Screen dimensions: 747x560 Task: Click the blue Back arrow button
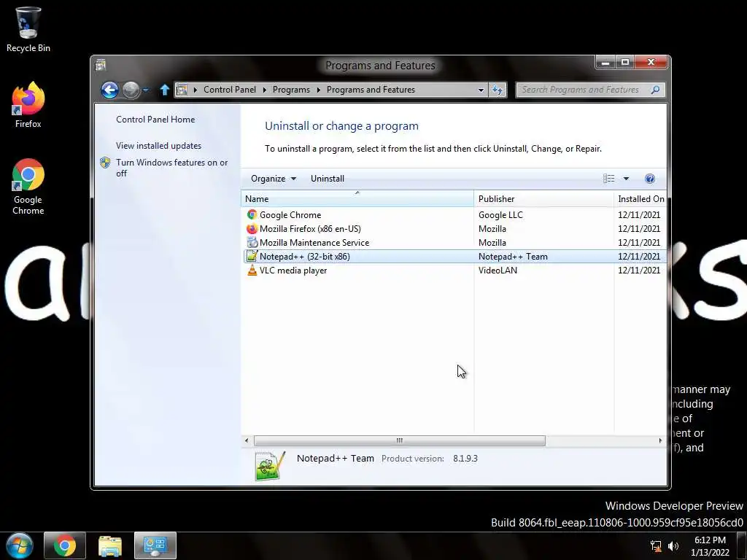point(109,90)
